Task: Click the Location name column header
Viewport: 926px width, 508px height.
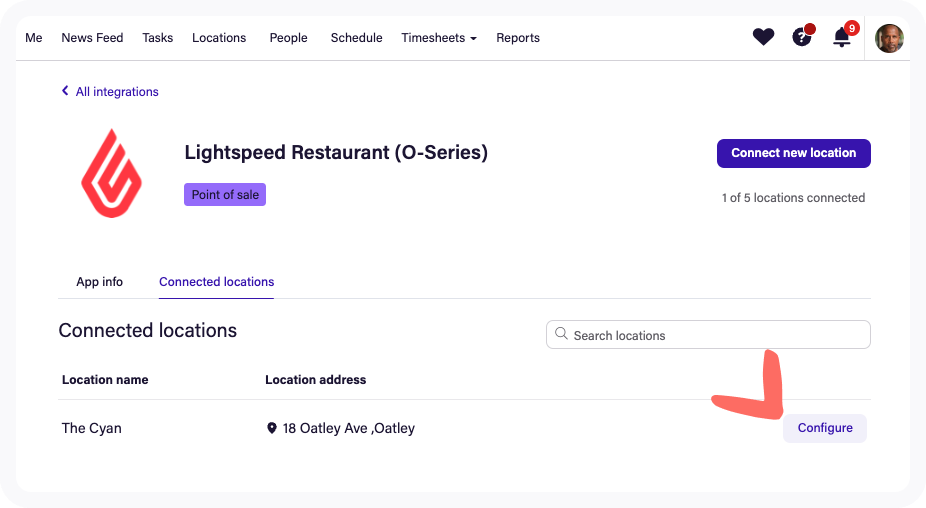Action: (105, 380)
